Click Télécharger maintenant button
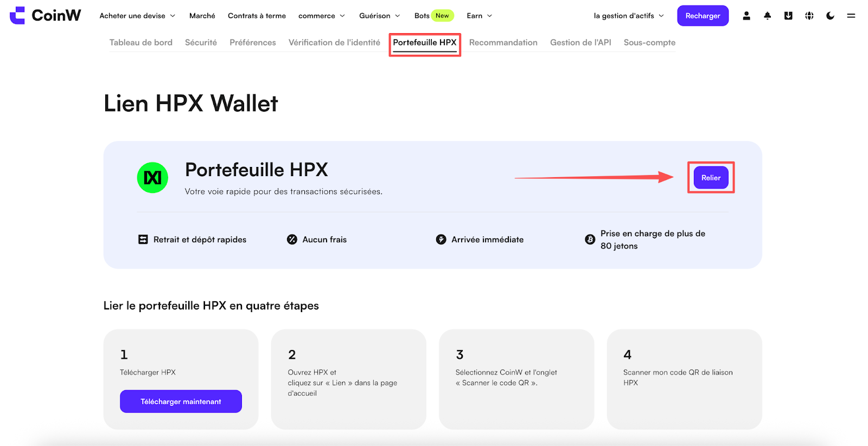 tap(181, 402)
